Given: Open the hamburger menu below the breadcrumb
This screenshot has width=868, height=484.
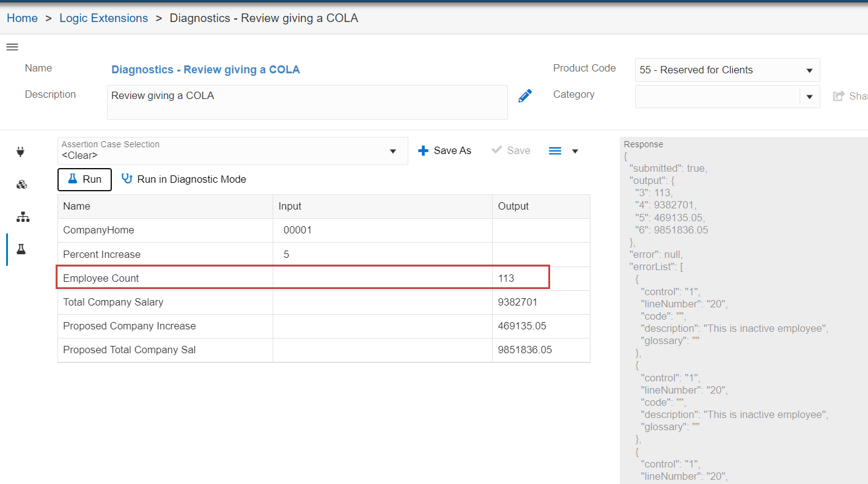Looking at the screenshot, I should (x=12, y=46).
